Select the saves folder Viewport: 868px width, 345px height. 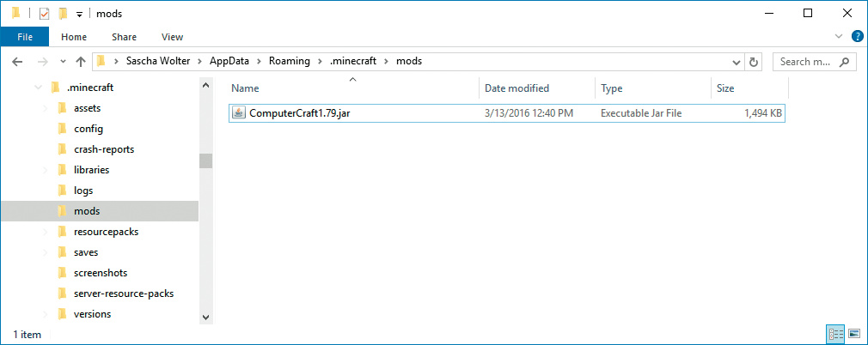[x=86, y=252]
